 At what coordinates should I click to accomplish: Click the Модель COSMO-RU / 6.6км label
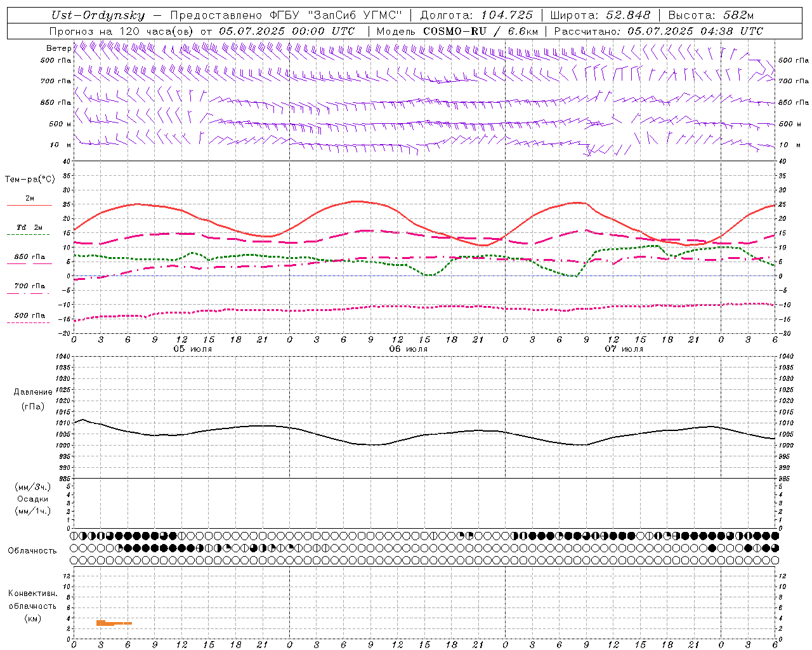click(457, 30)
